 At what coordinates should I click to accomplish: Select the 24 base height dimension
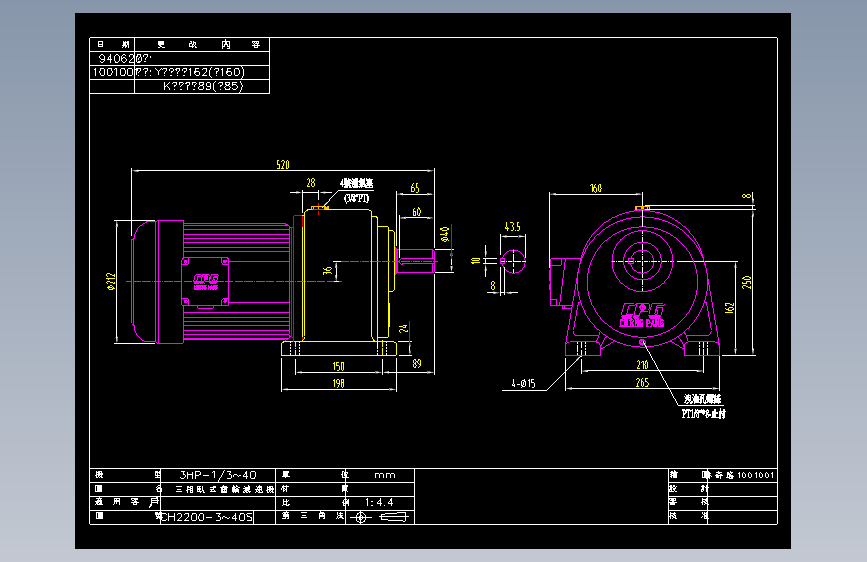[x=404, y=328]
